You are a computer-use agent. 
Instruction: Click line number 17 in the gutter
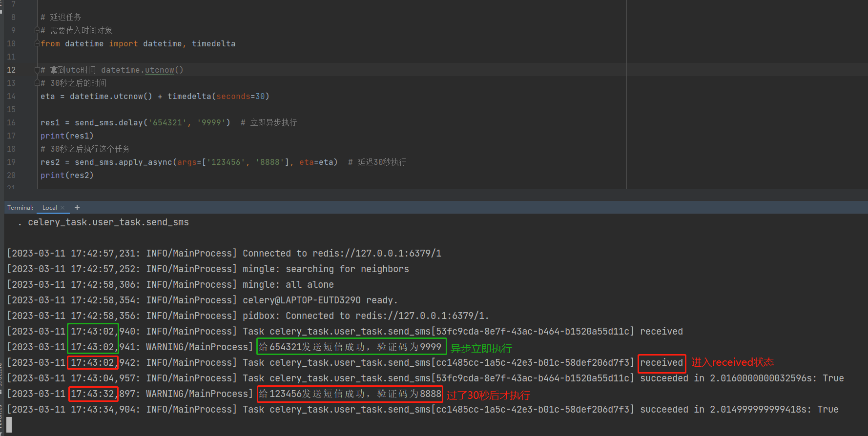11,136
